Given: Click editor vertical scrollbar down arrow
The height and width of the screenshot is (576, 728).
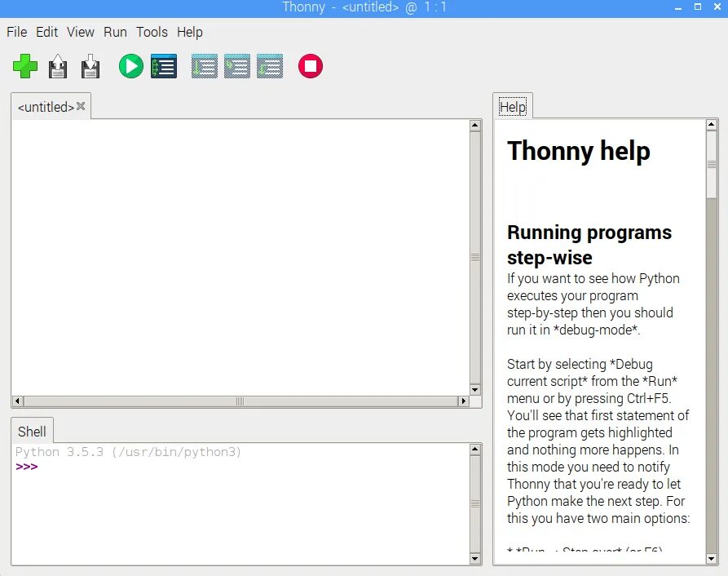Looking at the screenshot, I should (475, 390).
